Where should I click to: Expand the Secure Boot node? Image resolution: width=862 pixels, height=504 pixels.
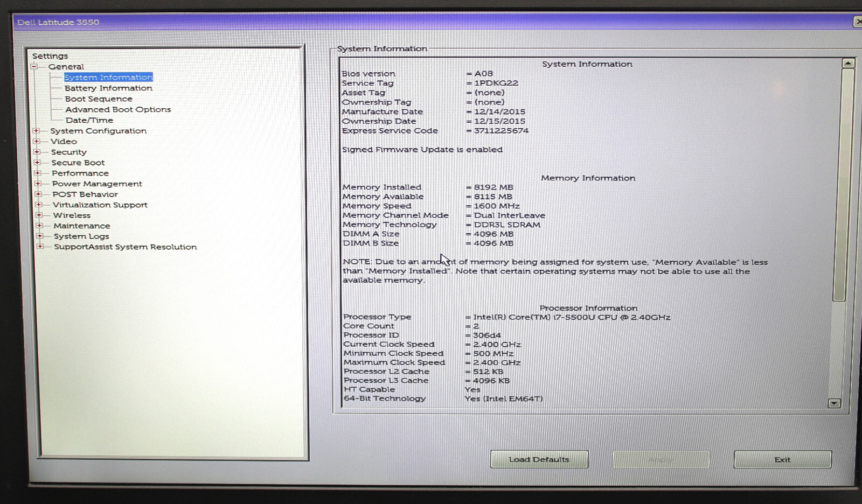[x=37, y=163]
